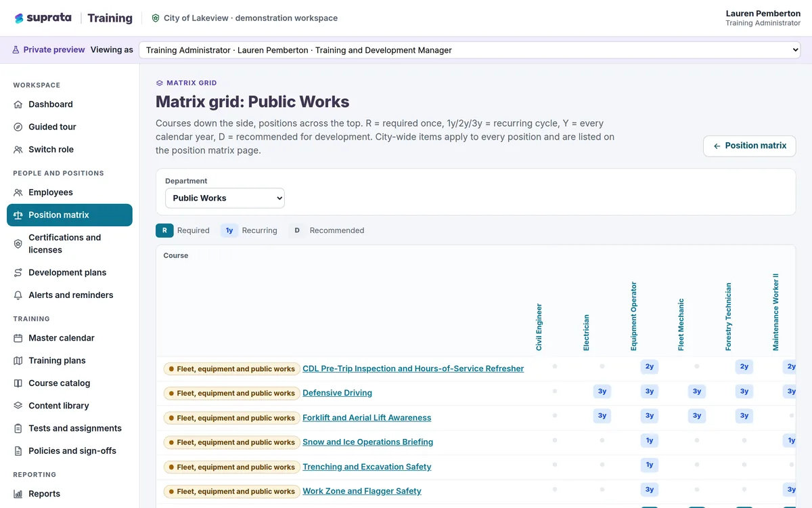Open the Defensive Driving course link

(337, 393)
